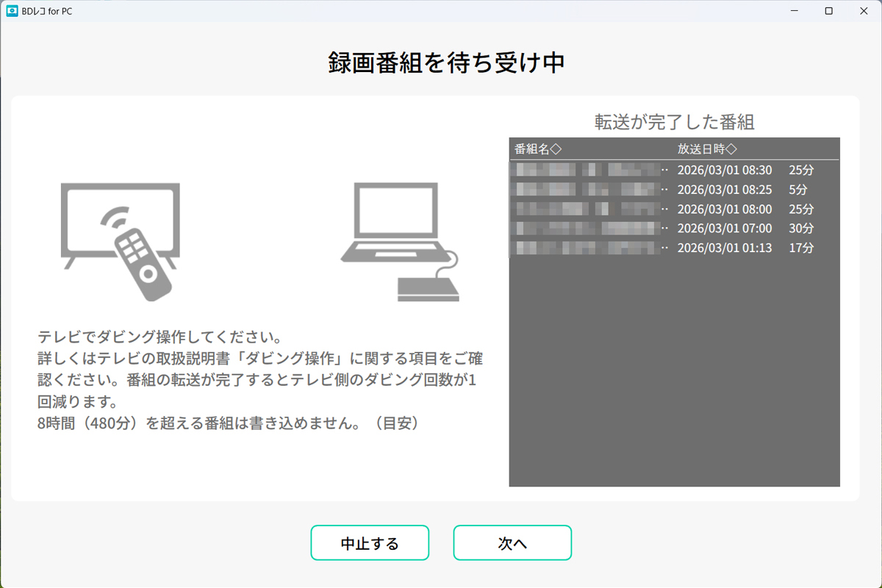This screenshot has width=882, height=588.
Task: Expand the truncated title of the first program
Action: pos(665,170)
